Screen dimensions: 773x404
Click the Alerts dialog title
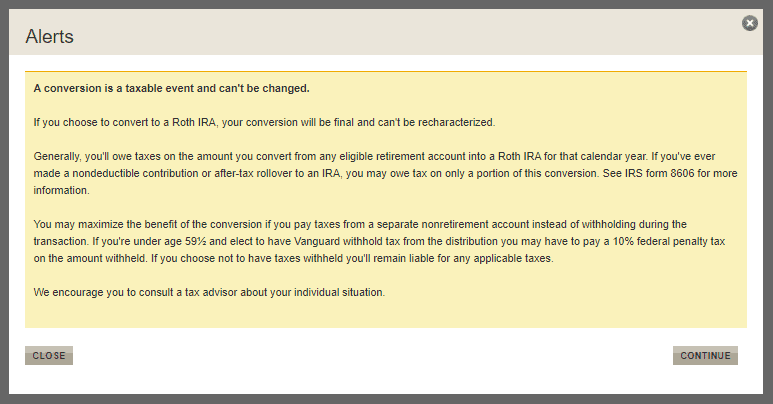[49, 37]
